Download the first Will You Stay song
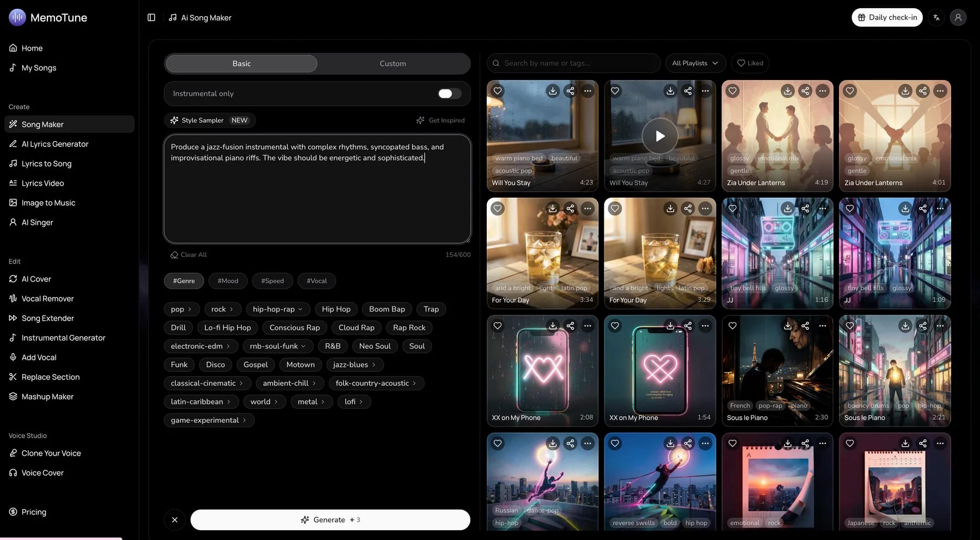 coord(553,91)
